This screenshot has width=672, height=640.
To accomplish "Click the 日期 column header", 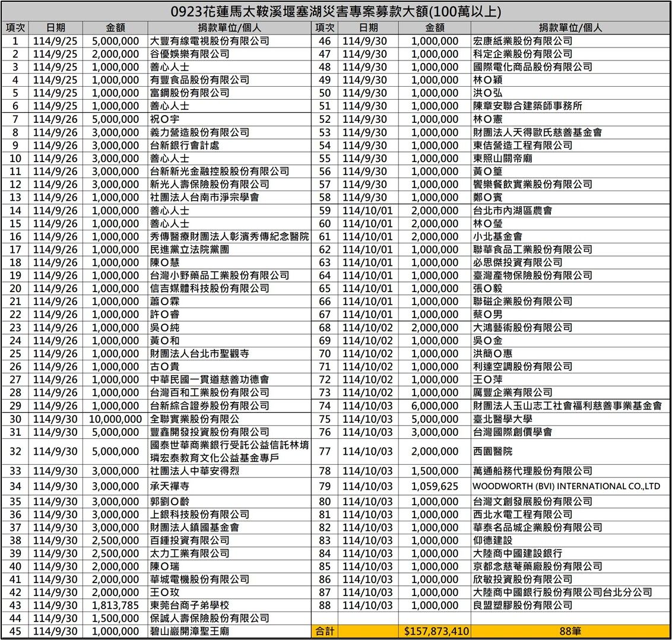I will click(56, 27).
